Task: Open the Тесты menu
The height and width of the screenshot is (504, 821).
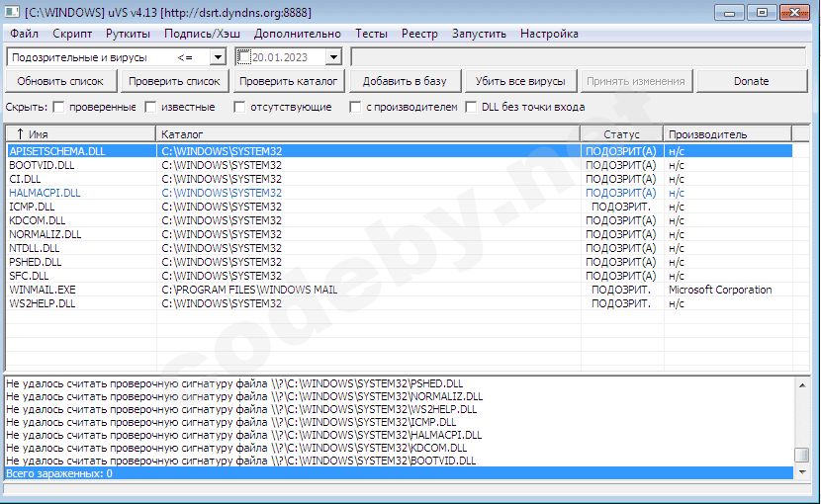Action: pyautogui.click(x=371, y=34)
